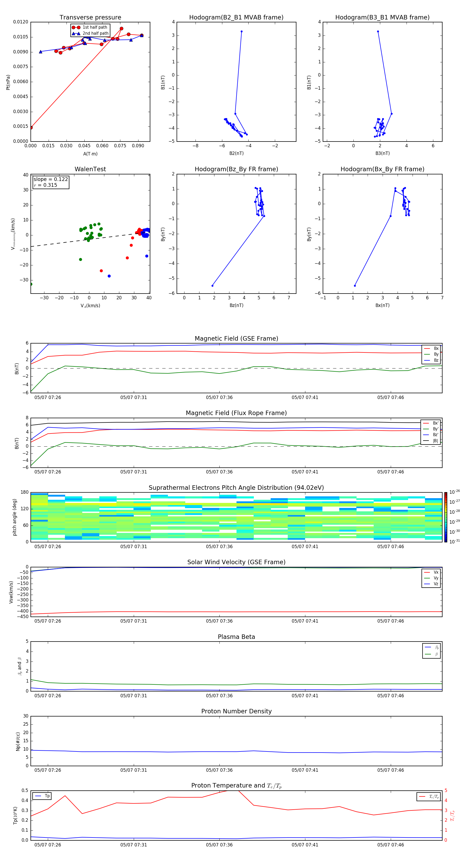Click the "Bz(nT)" x-axis label

click(236, 305)
